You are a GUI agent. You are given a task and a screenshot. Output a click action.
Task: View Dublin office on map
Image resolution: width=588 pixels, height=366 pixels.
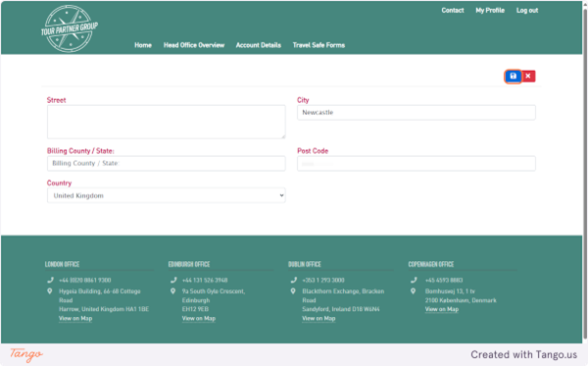318,318
